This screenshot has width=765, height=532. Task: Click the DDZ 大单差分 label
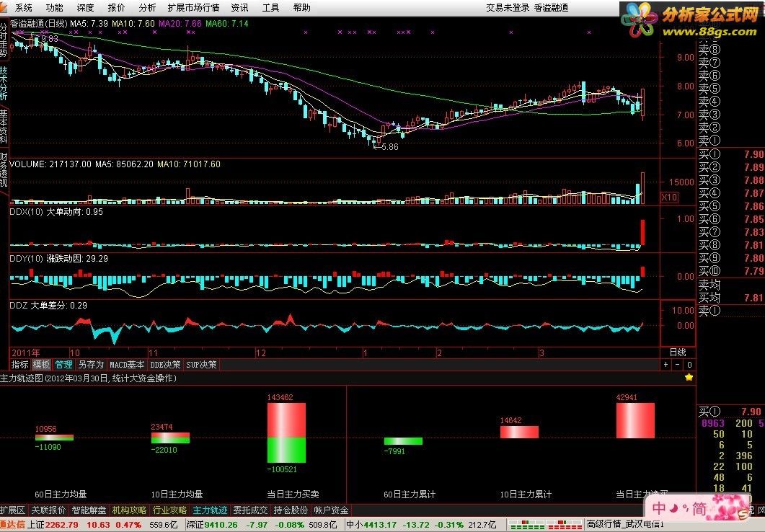[48, 305]
